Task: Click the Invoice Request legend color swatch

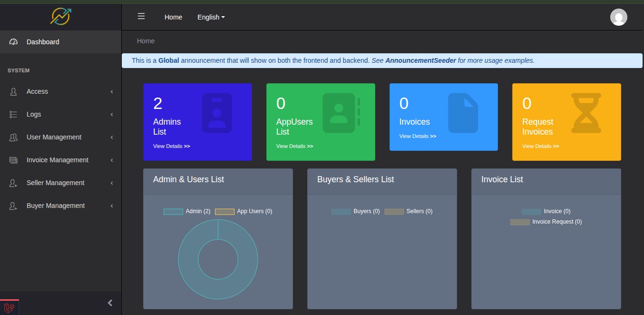Action: click(x=519, y=222)
